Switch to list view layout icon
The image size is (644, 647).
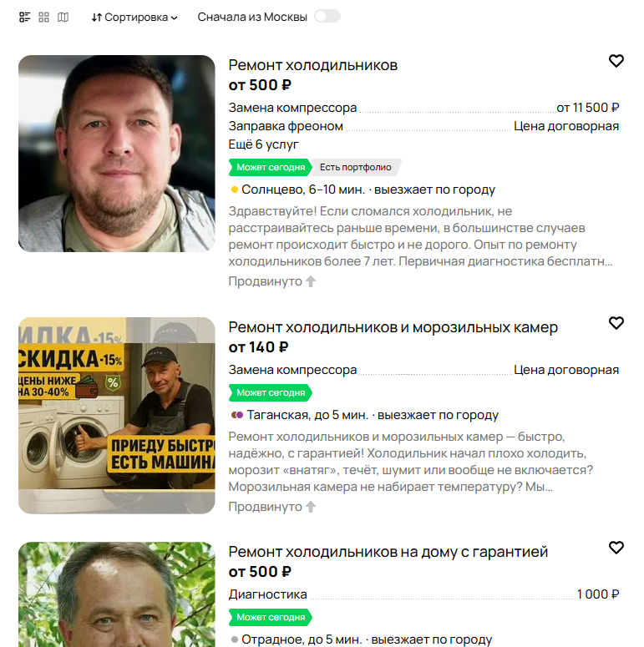(25, 17)
